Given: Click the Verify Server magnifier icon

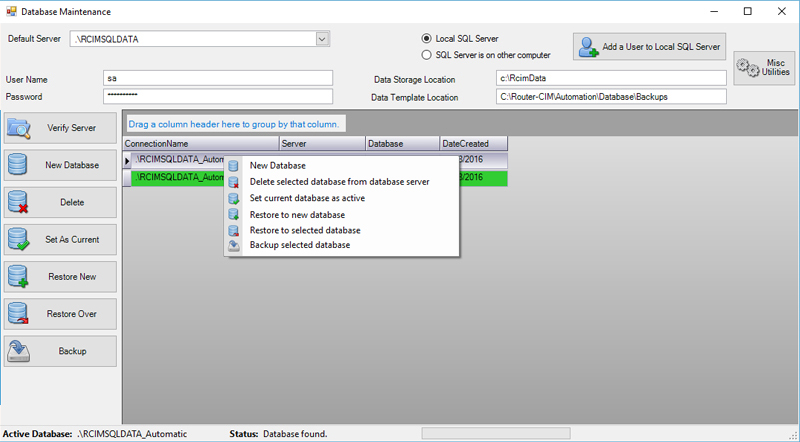Looking at the screenshot, I should [20, 127].
